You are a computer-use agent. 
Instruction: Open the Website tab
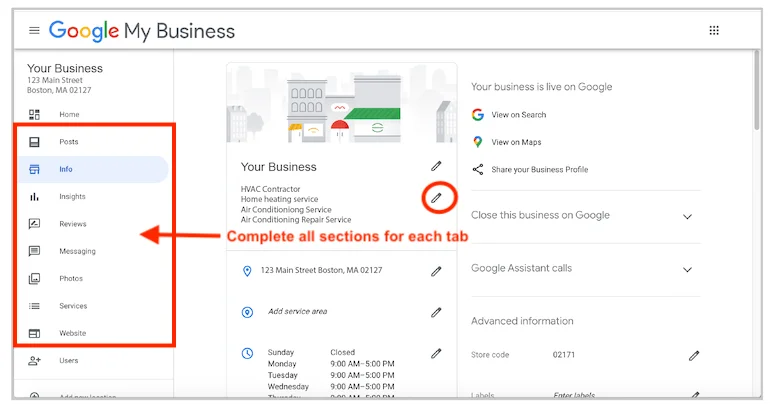point(72,333)
